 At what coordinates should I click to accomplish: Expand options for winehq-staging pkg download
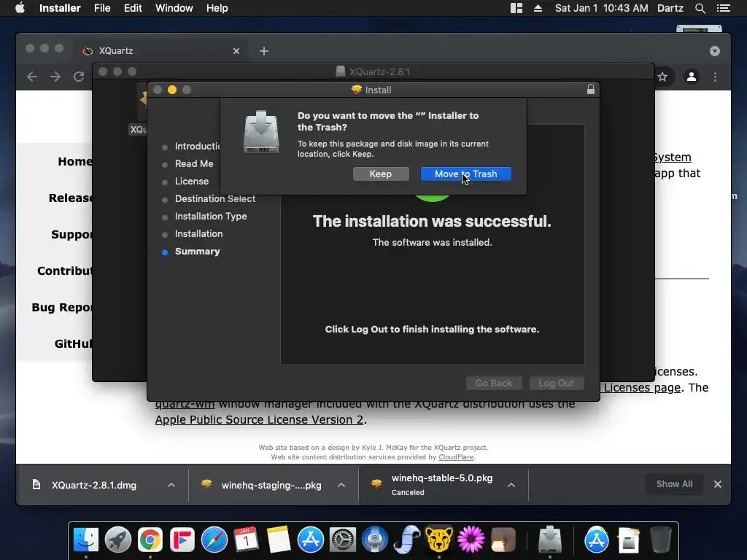coord(341,485)
